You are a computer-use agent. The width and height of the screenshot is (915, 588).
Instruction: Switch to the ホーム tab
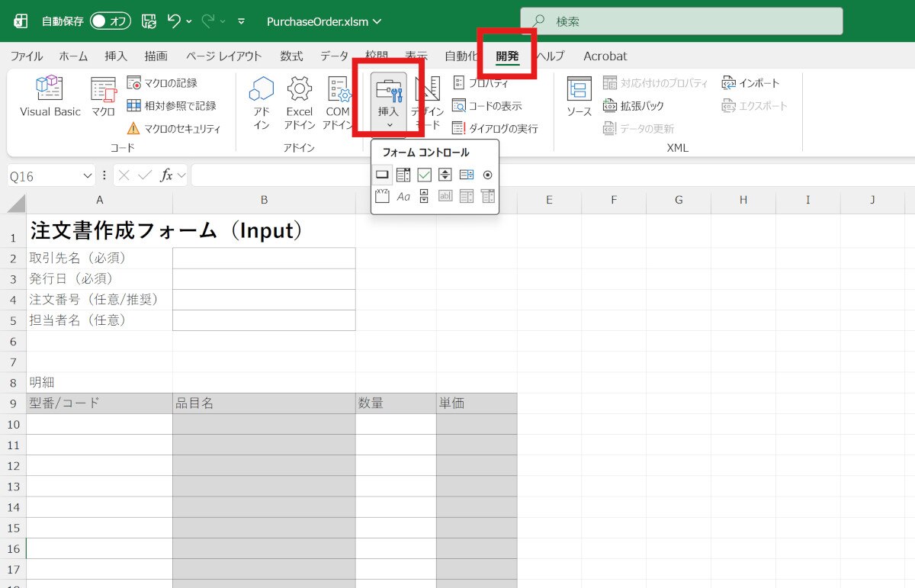tap(73, 56)
